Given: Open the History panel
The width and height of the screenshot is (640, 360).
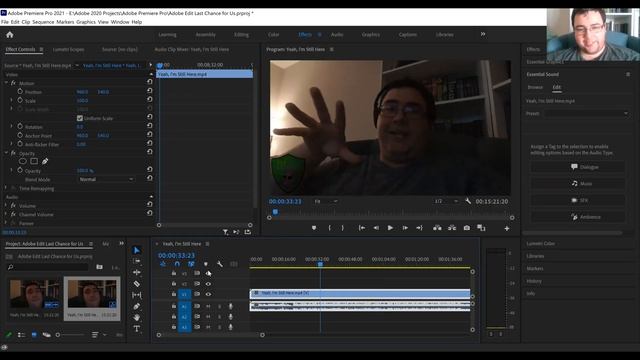Looking at the screenshot, I should coord(534,281).
